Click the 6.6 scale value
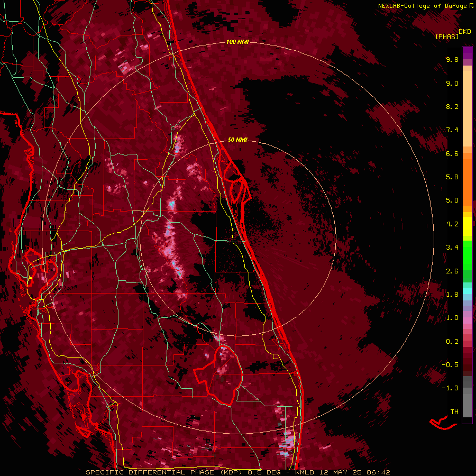 pos(452,153)
